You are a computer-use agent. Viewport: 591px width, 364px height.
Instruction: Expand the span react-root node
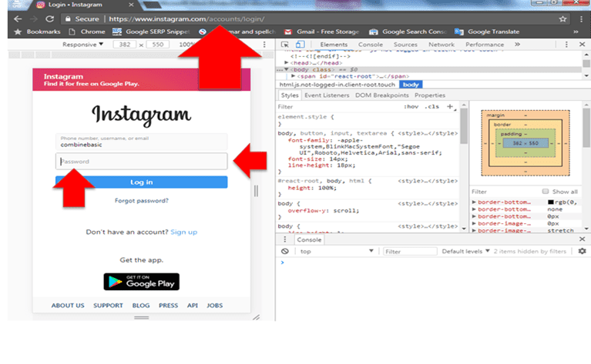[x=294, y=76]
